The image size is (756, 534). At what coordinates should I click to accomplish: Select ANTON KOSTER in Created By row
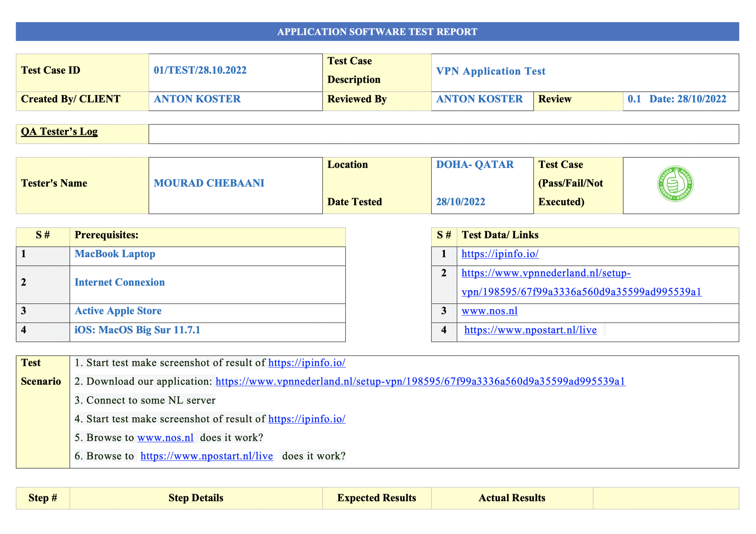coord(197,99)
